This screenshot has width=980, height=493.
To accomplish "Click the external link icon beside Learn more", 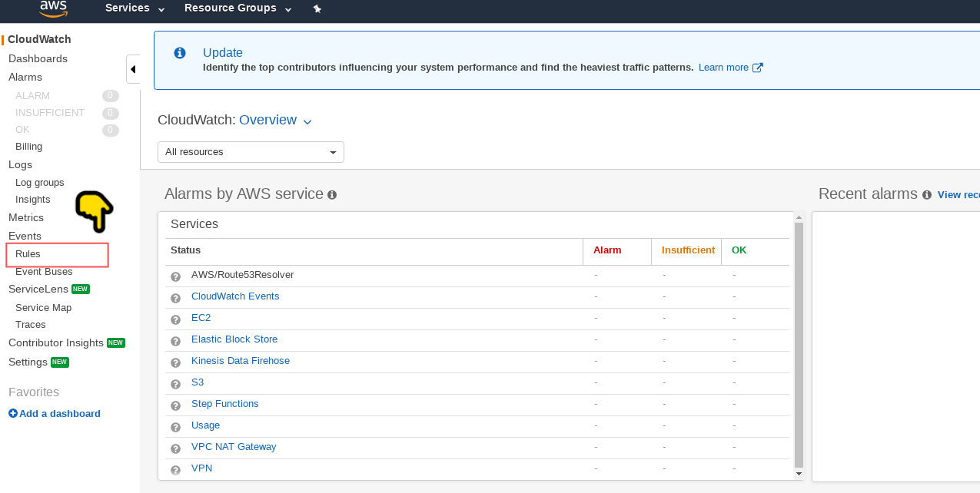I will [759, 67].
